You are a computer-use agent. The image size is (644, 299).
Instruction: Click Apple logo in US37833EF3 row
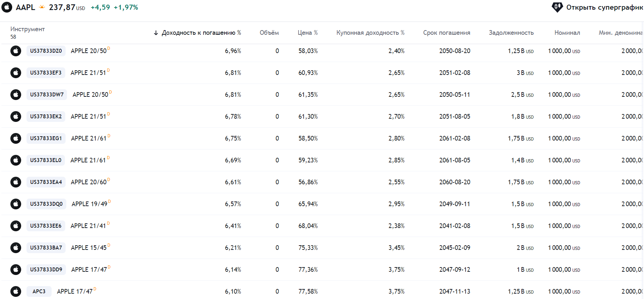(x=16, y=73)
